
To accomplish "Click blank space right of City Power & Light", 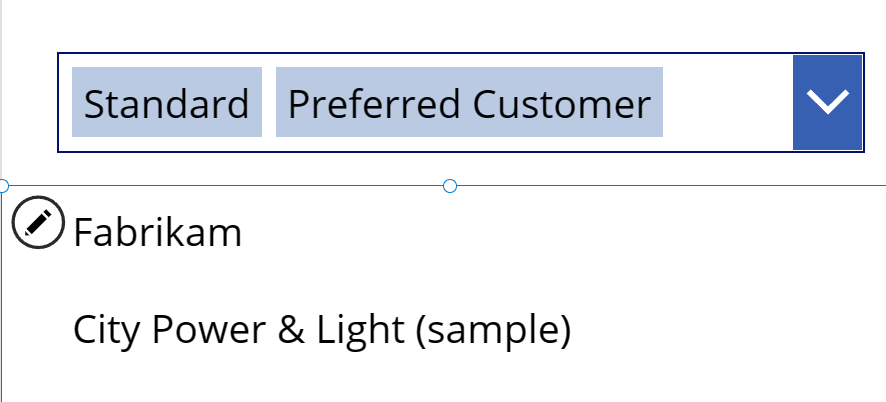I will click(x=729, y=330).
